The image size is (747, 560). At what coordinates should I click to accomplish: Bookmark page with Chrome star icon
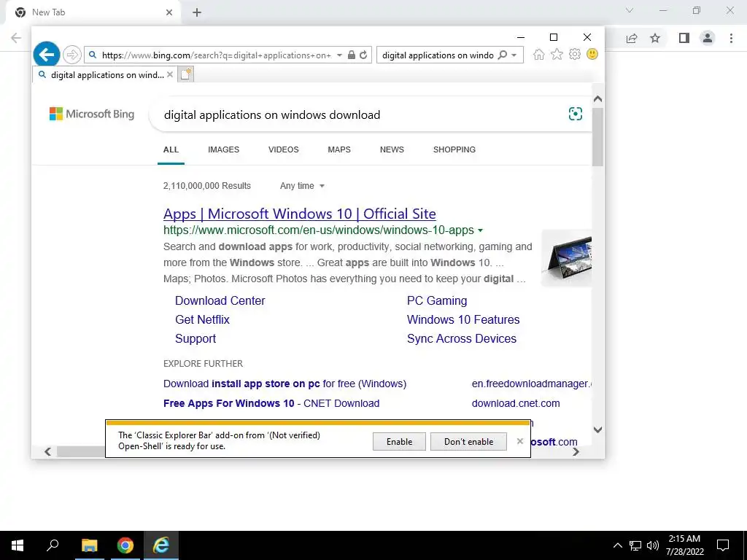[655, 38]
